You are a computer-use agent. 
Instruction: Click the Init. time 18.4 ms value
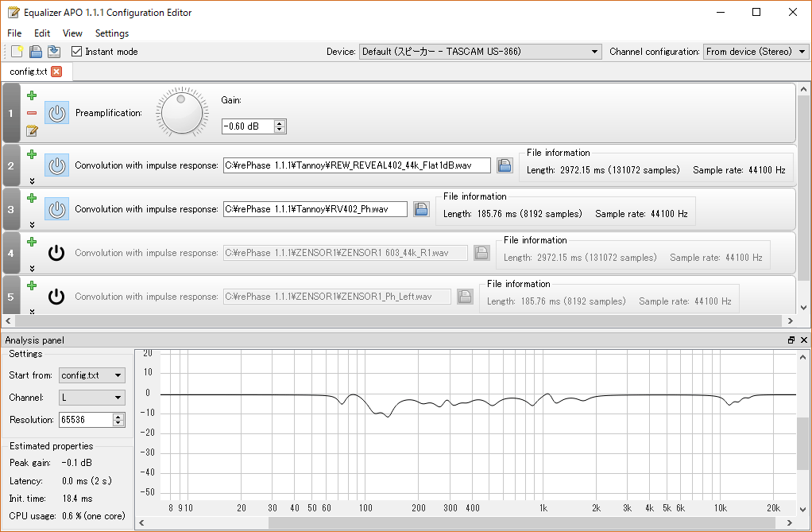pyautogui.click(x=77, y=499)
